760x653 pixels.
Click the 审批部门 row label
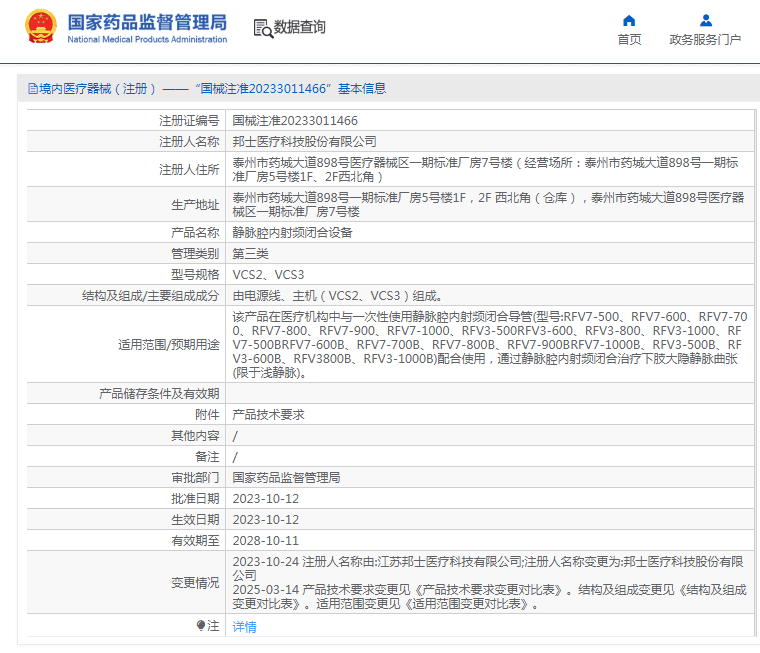pyautogui.click(x=195, y=478)
